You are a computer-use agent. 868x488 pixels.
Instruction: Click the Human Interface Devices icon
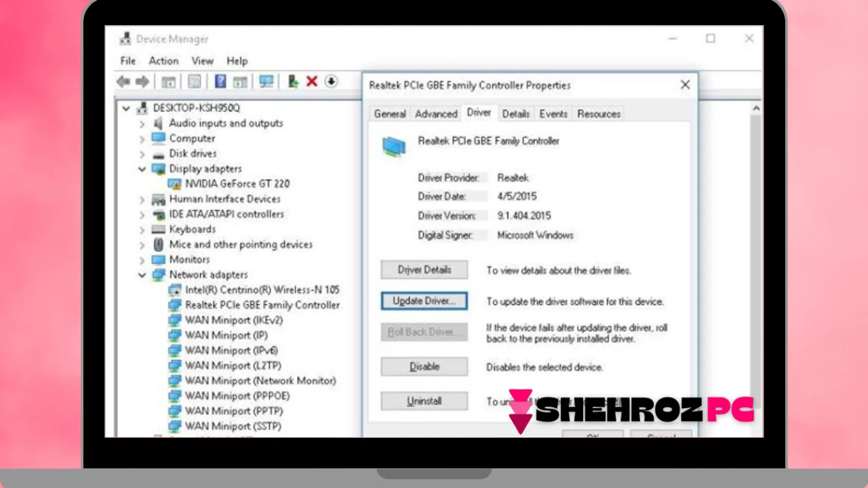point(159,199)
